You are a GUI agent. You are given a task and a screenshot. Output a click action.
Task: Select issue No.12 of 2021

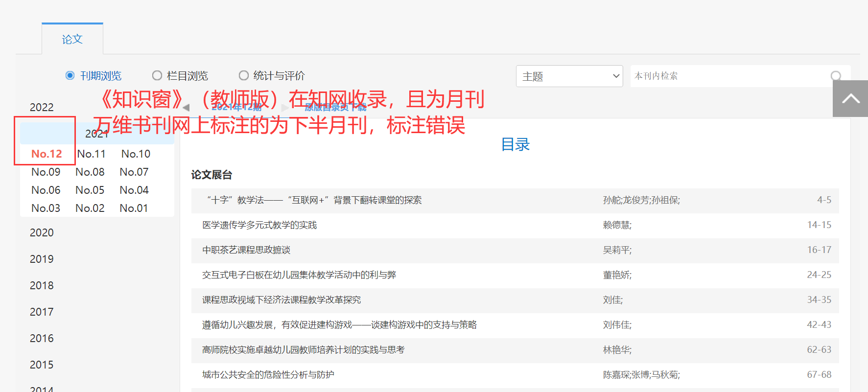click(x=47, y=154)
